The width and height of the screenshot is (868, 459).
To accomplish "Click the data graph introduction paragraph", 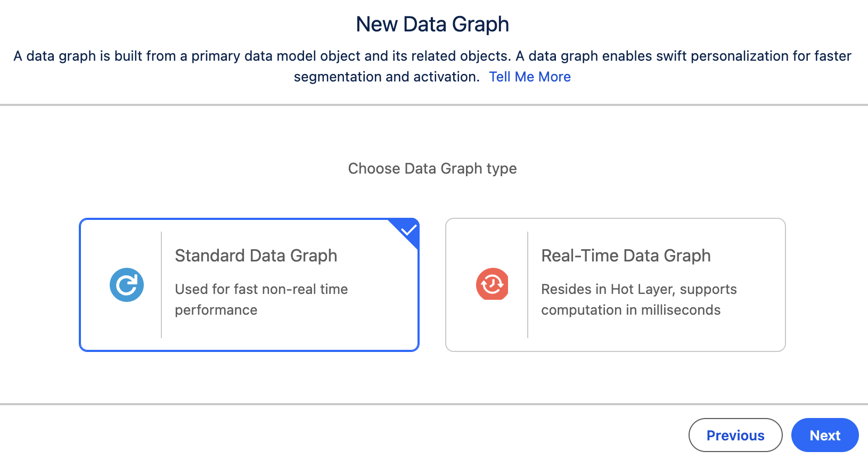I will (x=432, y=56).
